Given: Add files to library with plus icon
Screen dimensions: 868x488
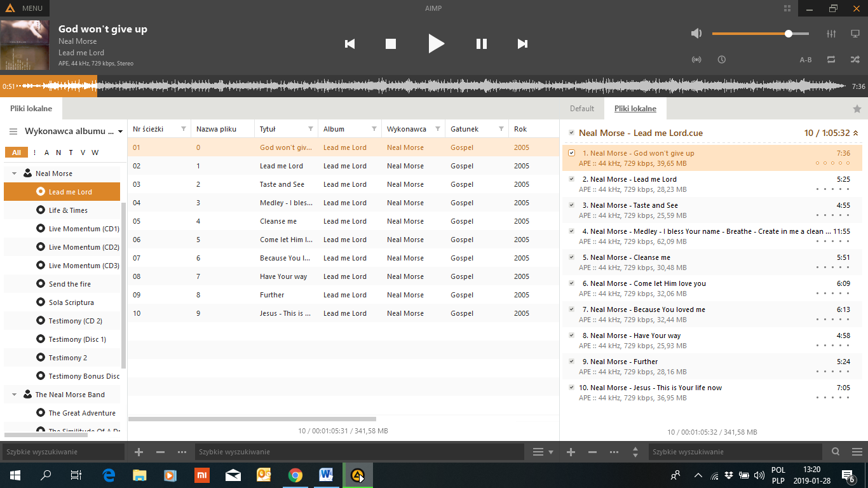Looking at the screenshot, I should (139, 452).
